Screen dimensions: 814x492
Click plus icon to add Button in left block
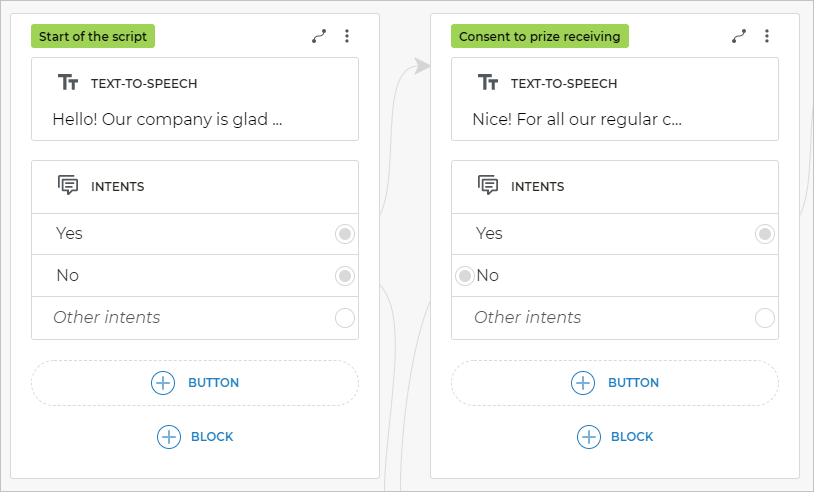[163, 383]
